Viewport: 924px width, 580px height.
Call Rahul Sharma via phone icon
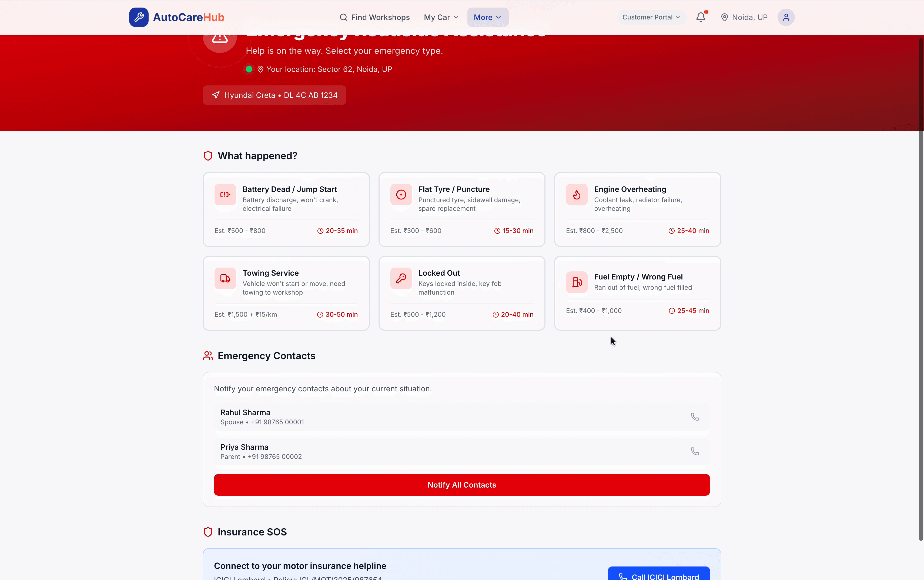point(695,416)
